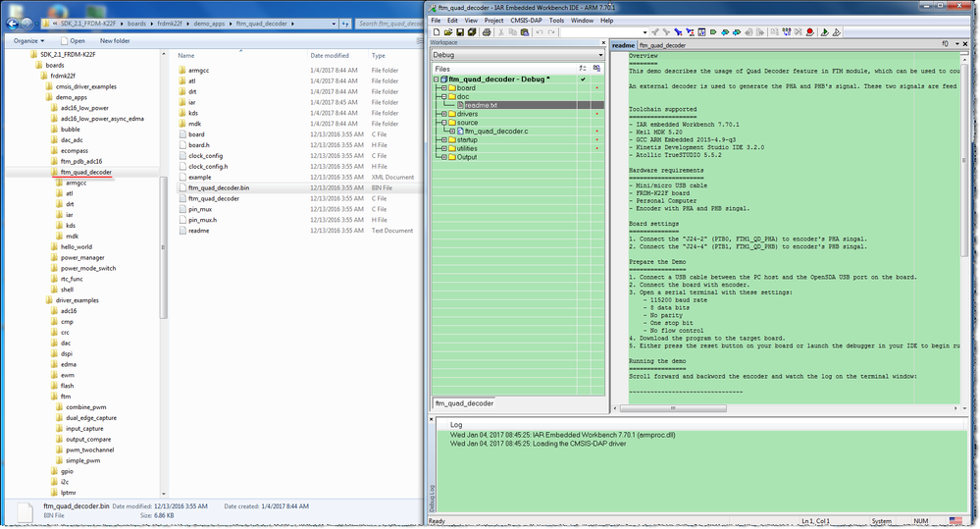This screenshot has width=980, height=529.
Task: Collapse the ftm_quad_decoder - Debug project node
Action: (437, 79)
